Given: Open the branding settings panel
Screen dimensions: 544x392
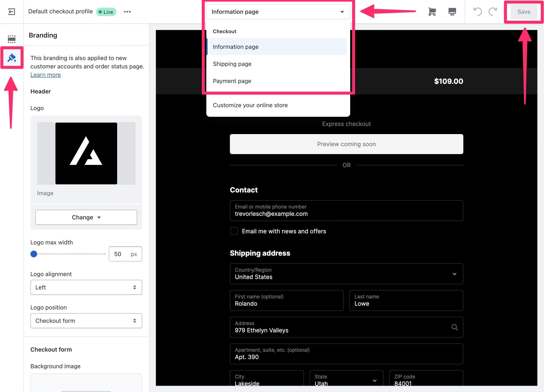Looking at the screenshot, I should pos(11,58).
